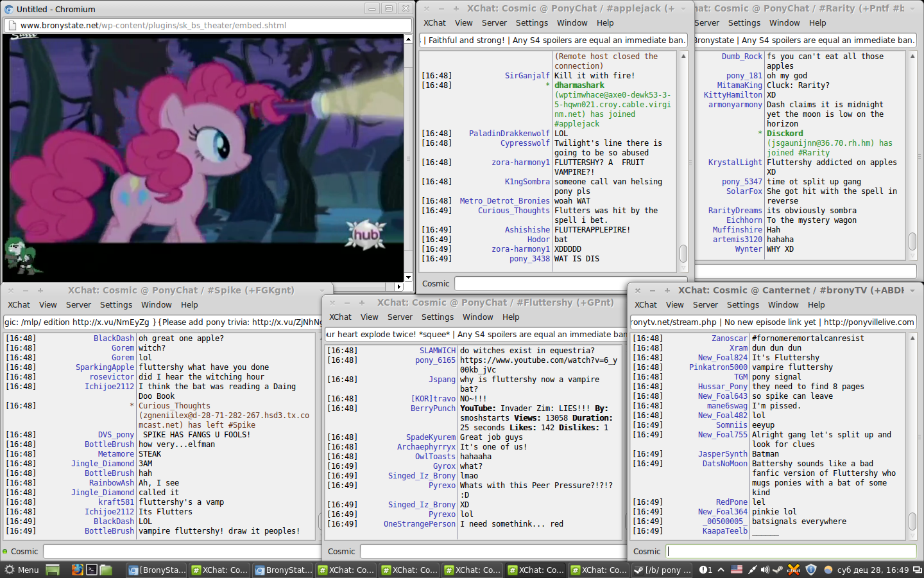
Task: Click the Cosmic nick button in #Spike window
Action: [24, 552]
